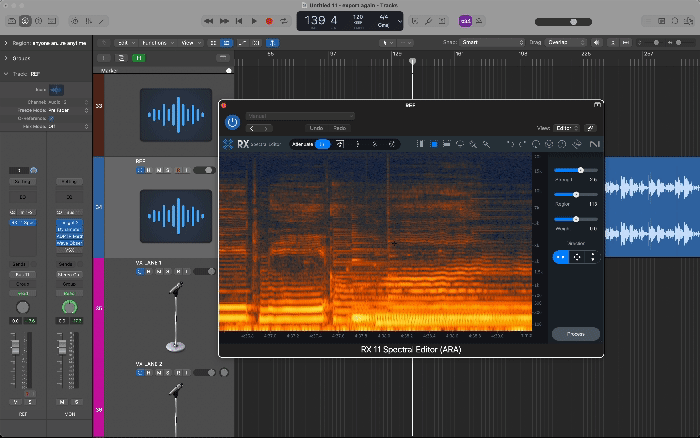Select the frequency selection tool in RX
Screen dimensions: 700x438
click(x=446, y=144)
